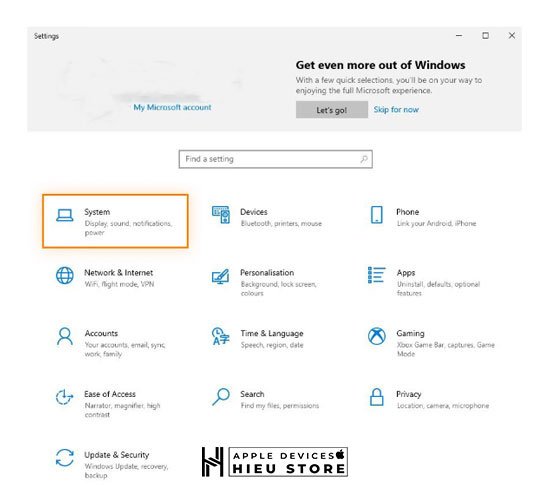550x485 pixels.
Task: Click the search magnifier in the search box
Action: 364,159
